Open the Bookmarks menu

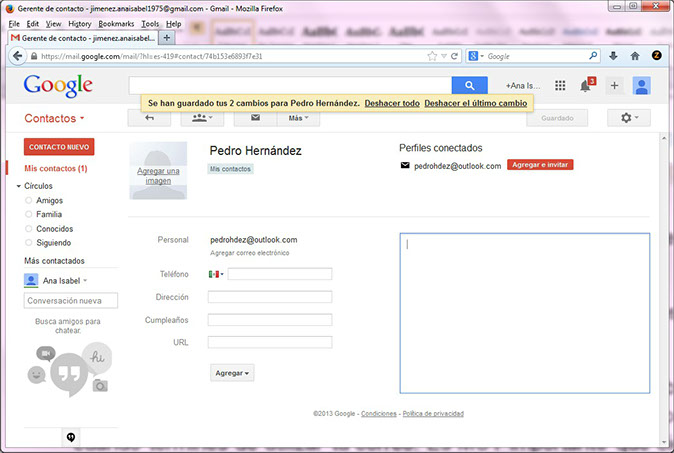pos(116,24)
